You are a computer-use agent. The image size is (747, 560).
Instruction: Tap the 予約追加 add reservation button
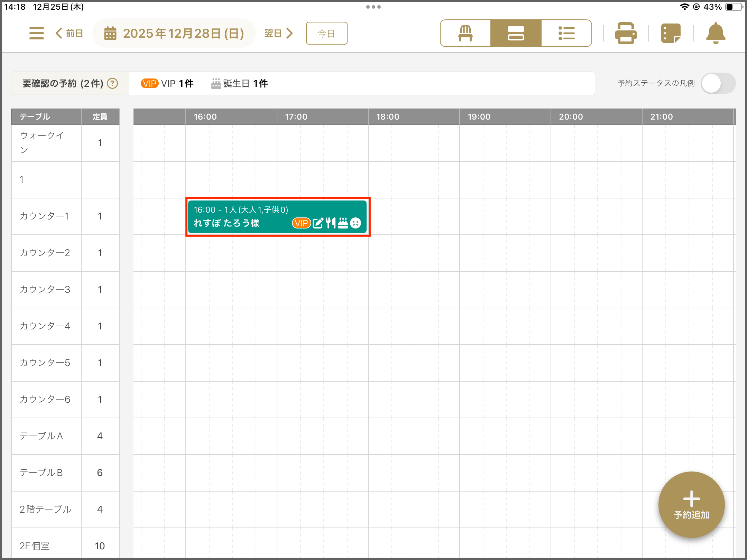691,504
